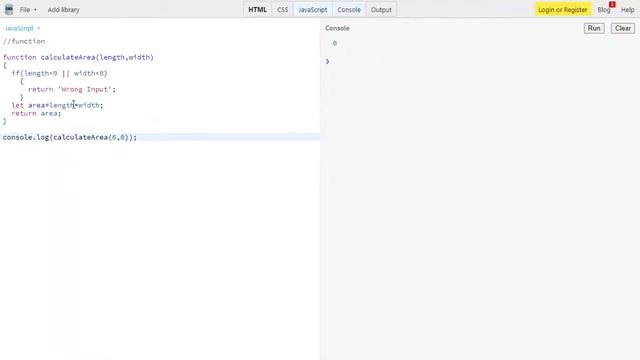Open the Add library menu
This screenshot has width=640, height=360.
coord(63,9)
